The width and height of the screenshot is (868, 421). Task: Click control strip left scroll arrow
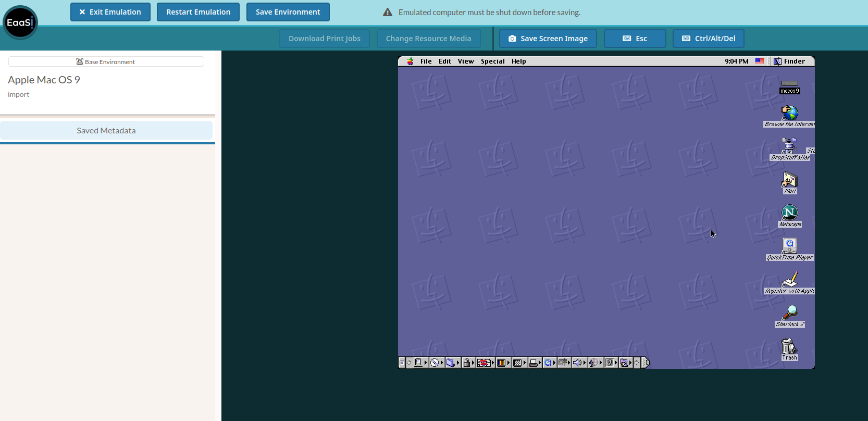coord(409,363)
